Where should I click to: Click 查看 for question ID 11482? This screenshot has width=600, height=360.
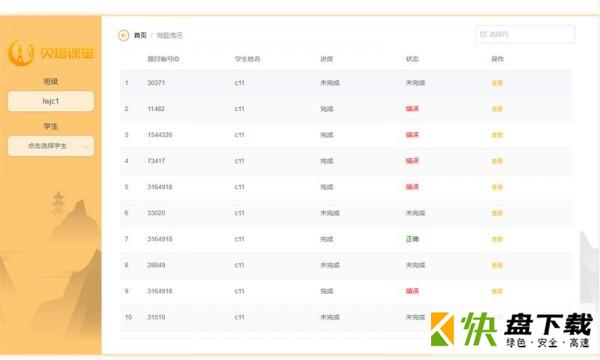(497, 109)
